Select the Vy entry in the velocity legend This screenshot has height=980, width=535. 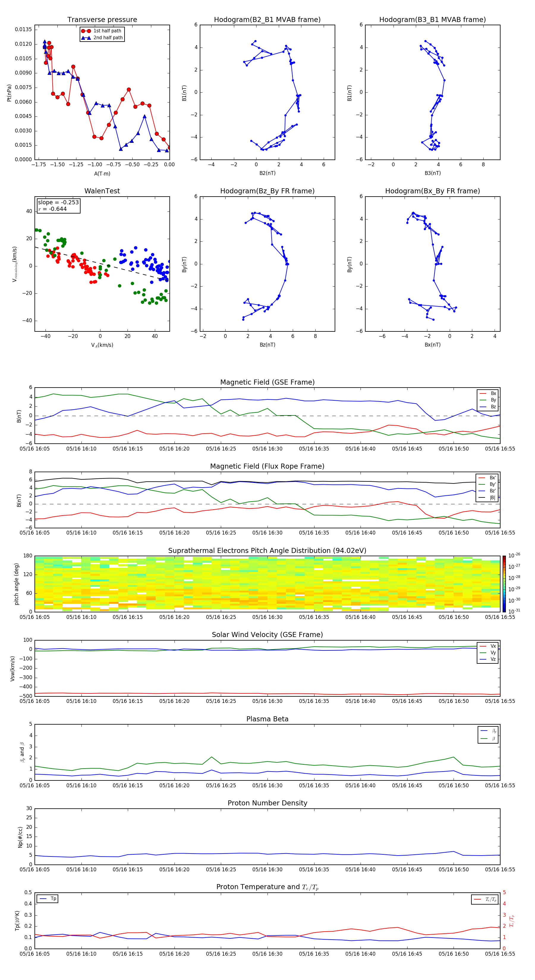pos(488,652)
